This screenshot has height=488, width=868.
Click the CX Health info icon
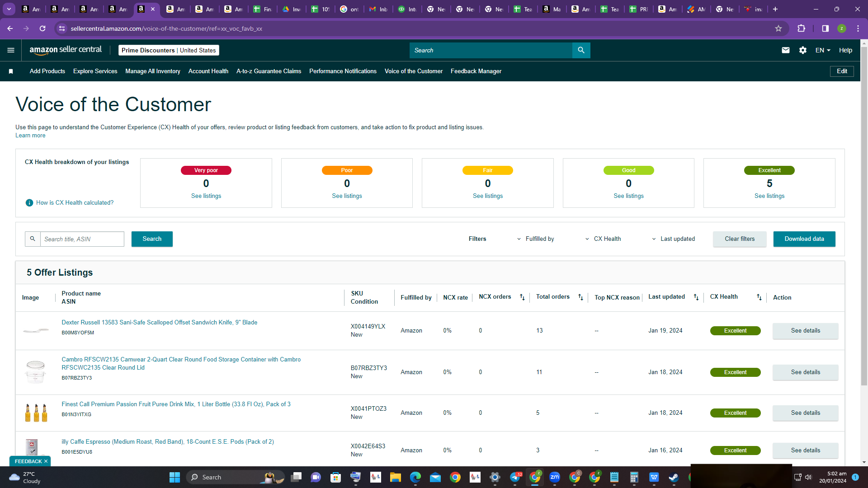[x=29, y=203]
